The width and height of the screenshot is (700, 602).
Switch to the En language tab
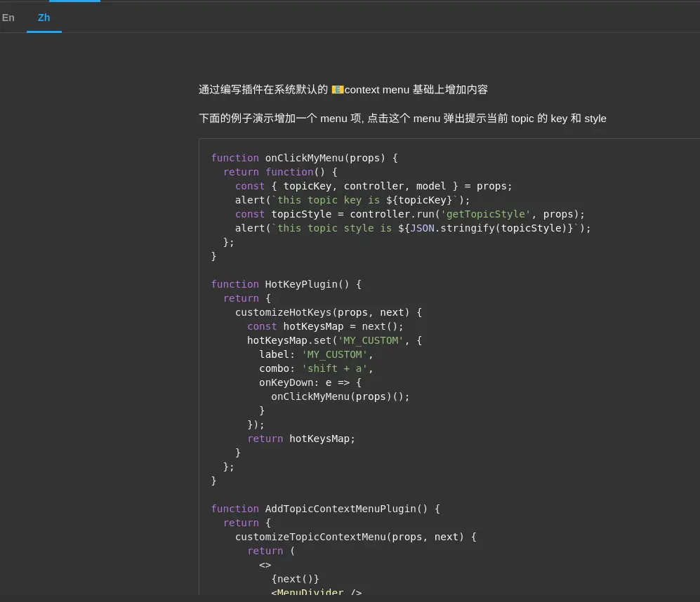(x=8, y=18)
